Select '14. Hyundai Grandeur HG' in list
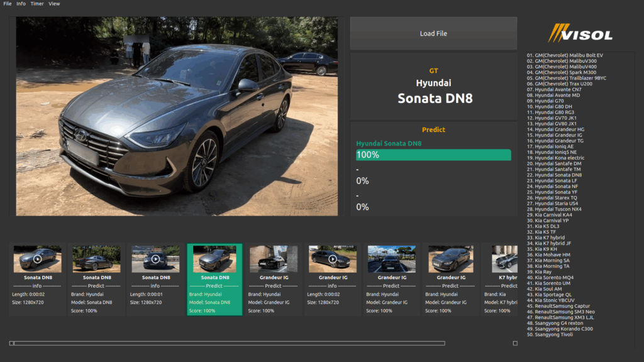Viewport: 644px width, 362px height. click(x=555, y=129)
